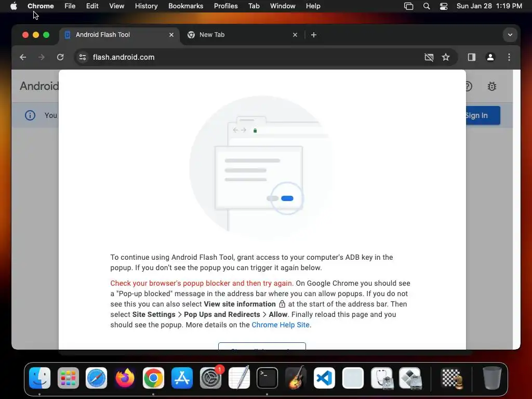Click the partially visible dialog button
This screenshot has width=532, height=399.
(262, 345)
